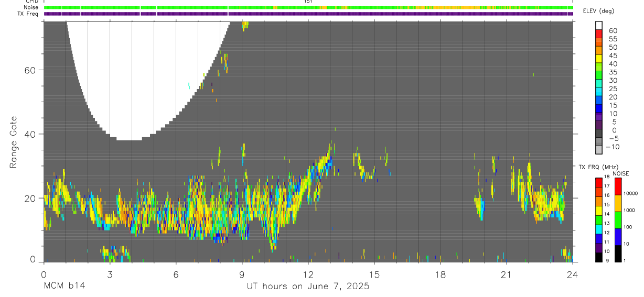Click the "UT hours on June 7, 2025" label
The height and width of the screenshot is (297, 644).
[308, 287]
